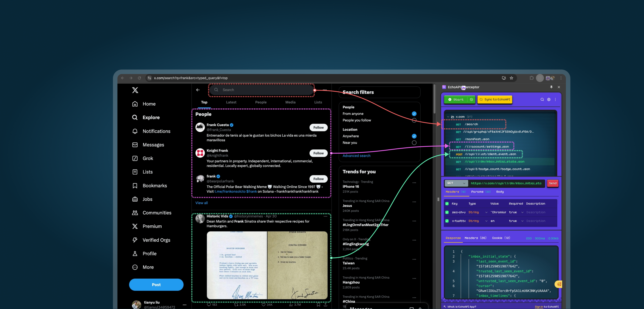Screen dimensions: 644x309
Task: Open options for iPhone 16 trend
Action: pyautogui.click(x=414, y=183)
